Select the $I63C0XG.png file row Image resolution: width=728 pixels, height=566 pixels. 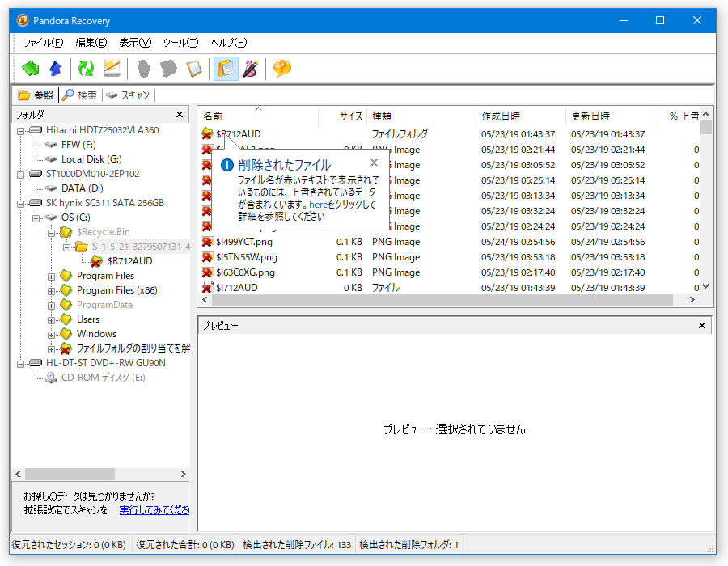(450, 272)
